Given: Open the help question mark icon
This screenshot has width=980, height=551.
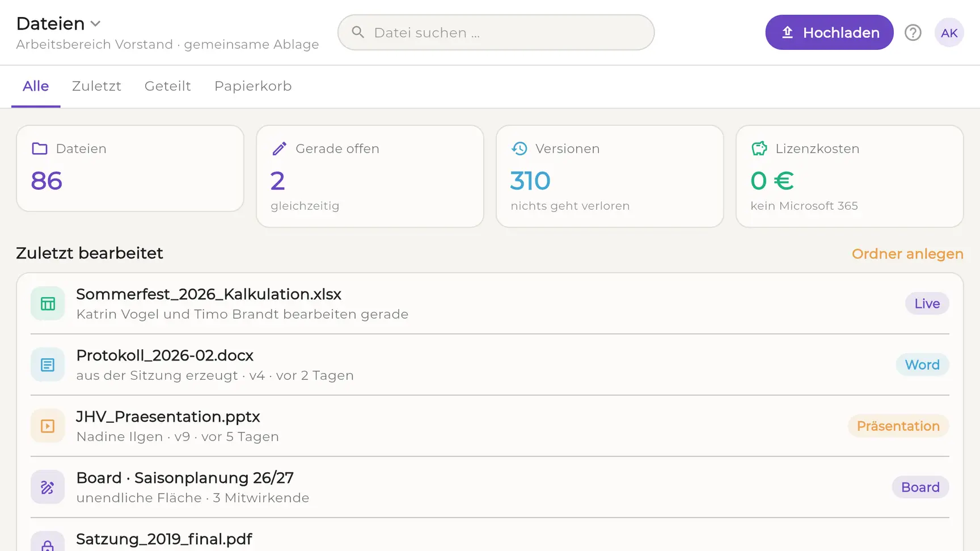Looking at the screenshot, I should 913,32.
